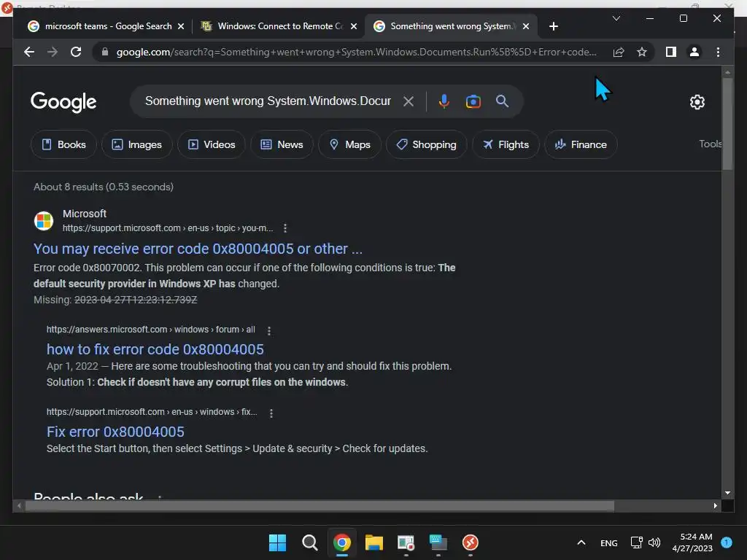Search by image with the camera icon

point(473,101)
